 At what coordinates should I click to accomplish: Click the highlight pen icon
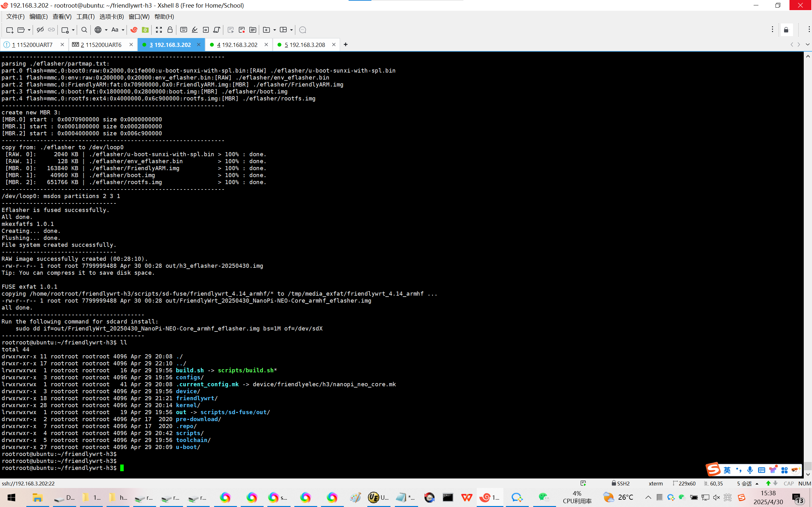click(195, 30)
